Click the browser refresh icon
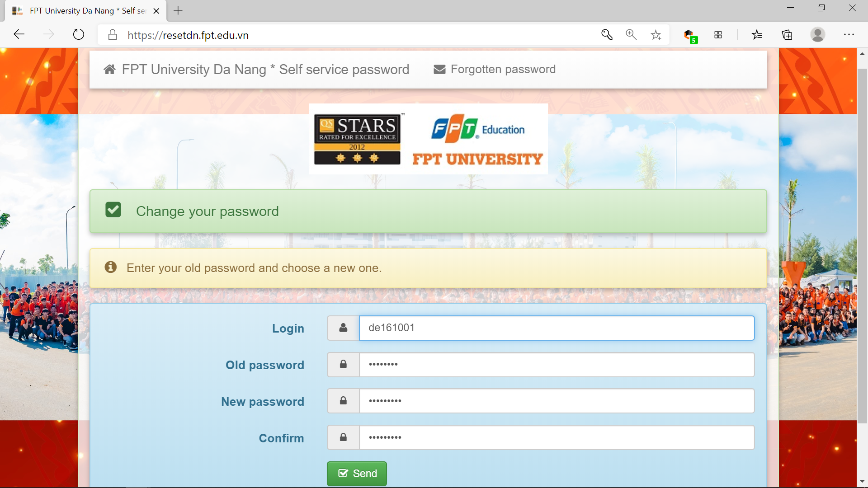The width and height of the screenshot is (868, 488). click(79, 35)
